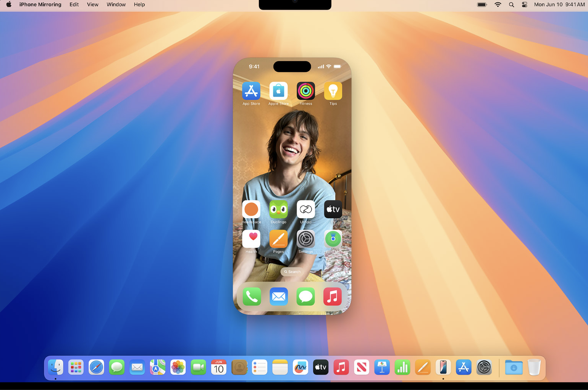Image resolution: width=588 pixels, height=390 pixels.
Task: Launch Keynote from the Mac Dock
Action: (x=382, y=367)
